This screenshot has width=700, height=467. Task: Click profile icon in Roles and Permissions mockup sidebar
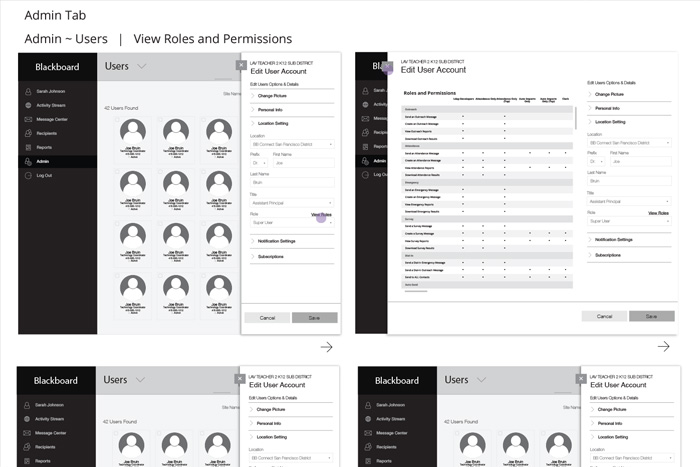(x=365, y=91)
